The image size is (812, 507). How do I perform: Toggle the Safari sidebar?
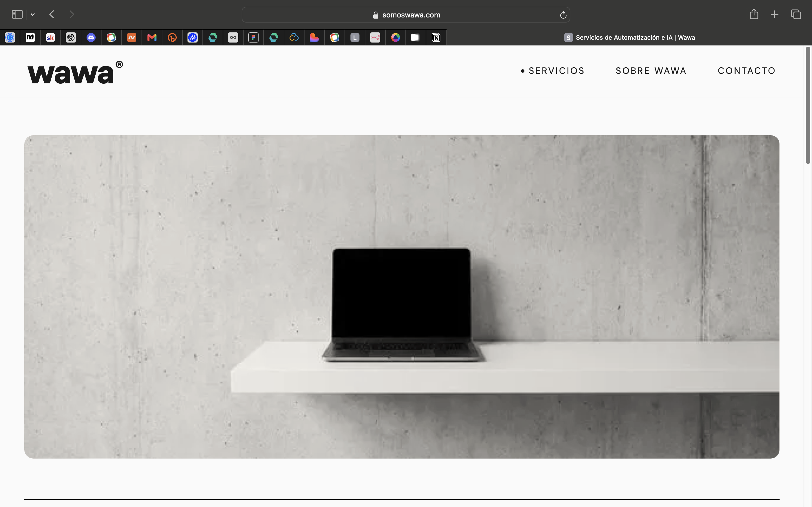pos(17,14)
